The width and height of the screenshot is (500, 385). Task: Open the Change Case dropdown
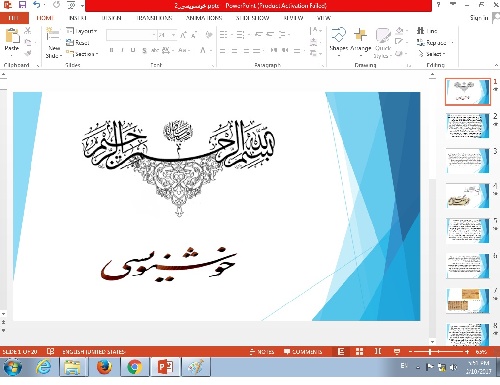coord(184,50)
